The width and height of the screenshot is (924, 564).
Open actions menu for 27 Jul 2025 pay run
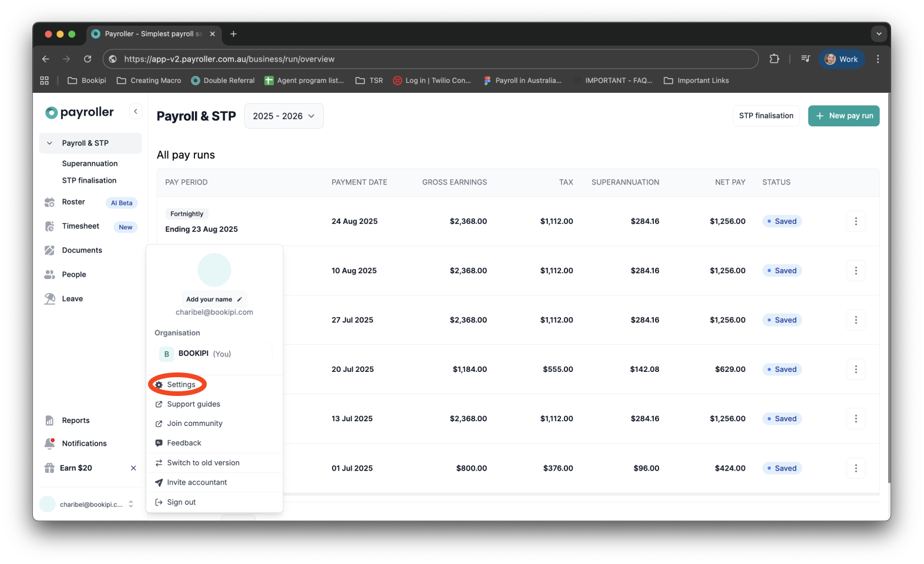pos(856,320)
